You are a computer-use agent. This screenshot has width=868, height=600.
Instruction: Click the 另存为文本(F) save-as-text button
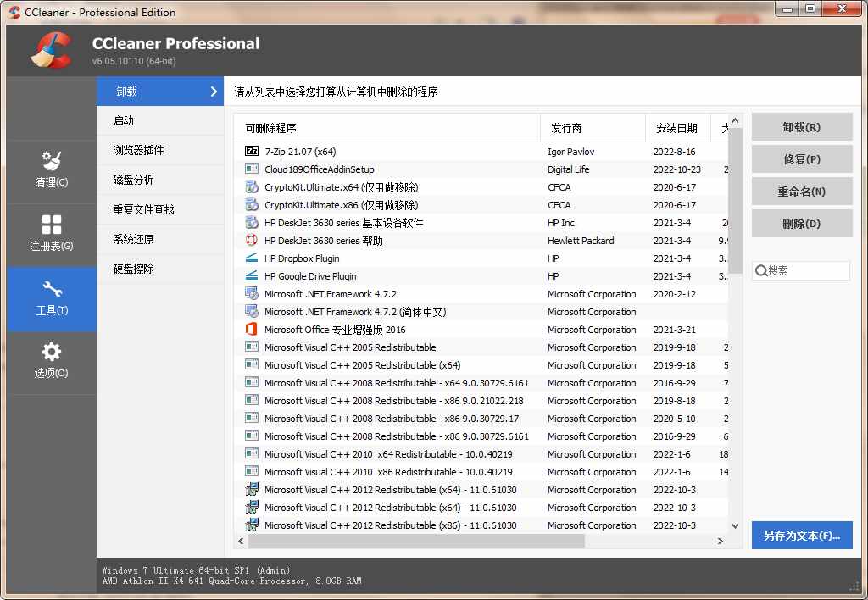(801, 535)
